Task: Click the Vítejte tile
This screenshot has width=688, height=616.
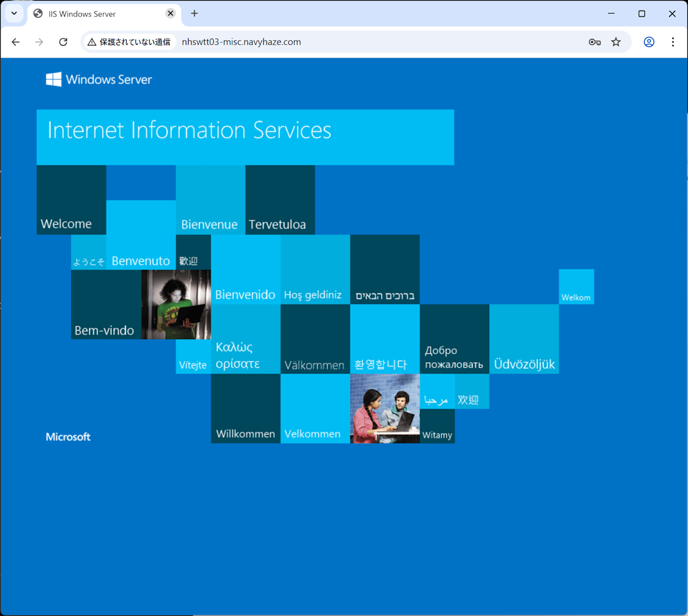Action: [x=193, y=356]
